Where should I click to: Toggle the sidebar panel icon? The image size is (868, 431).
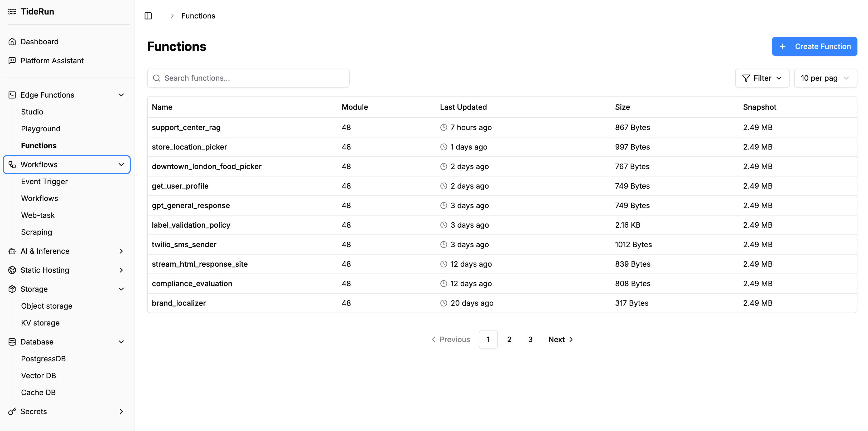(148, 16)
